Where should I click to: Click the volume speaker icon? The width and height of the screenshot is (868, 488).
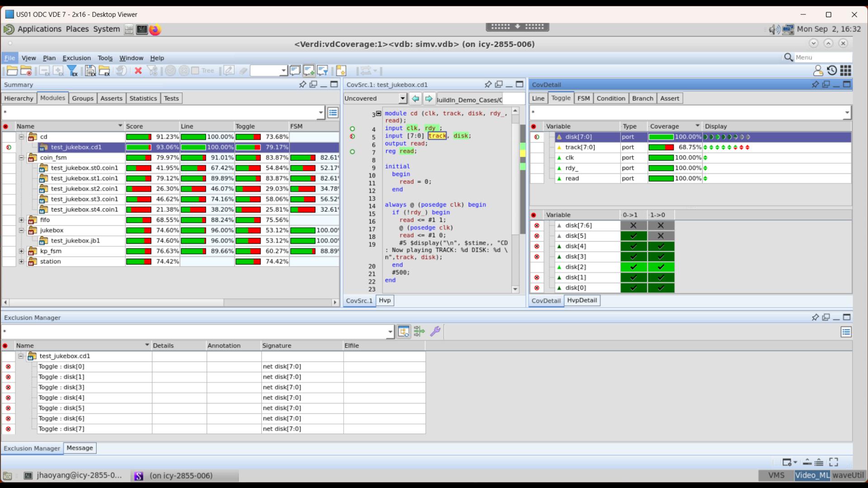click(774, 29)
